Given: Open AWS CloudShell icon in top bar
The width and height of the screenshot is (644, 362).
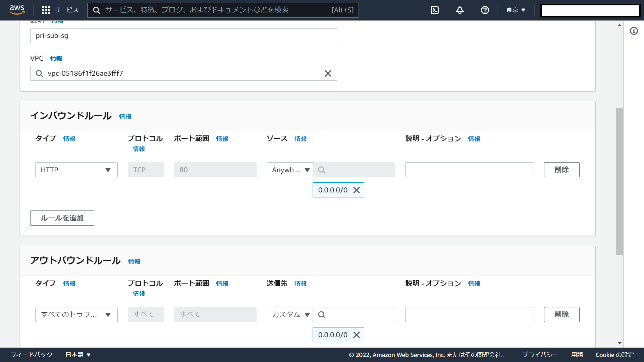Looking at the screenshot, I should click(434, 10).
